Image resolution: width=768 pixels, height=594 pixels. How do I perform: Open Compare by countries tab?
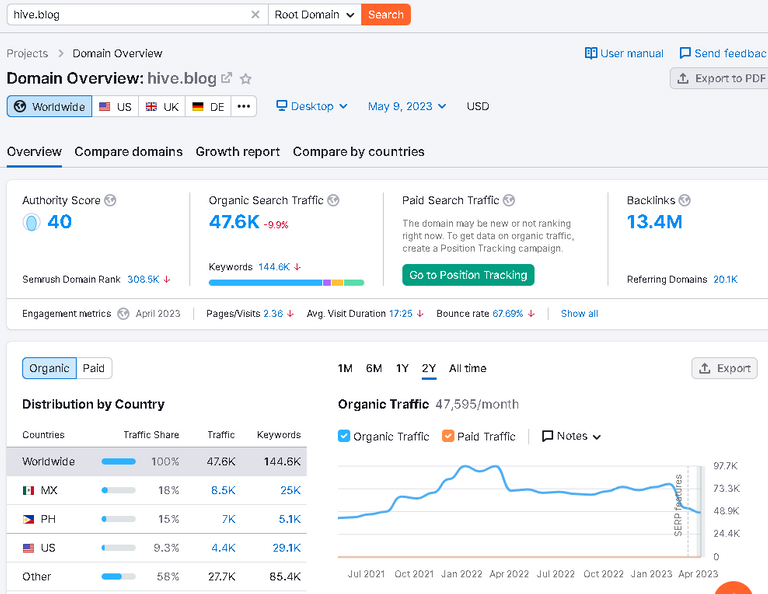click(359, 152)
